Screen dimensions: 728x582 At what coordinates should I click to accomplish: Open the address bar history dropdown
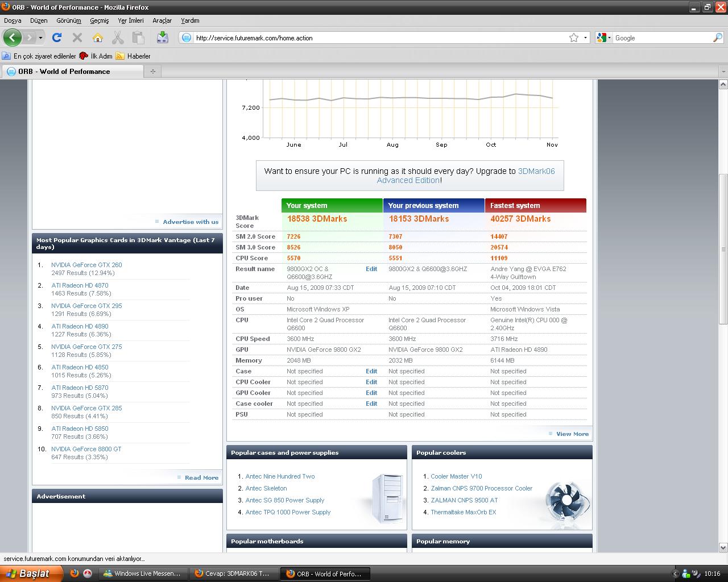(x=585, y=38)
